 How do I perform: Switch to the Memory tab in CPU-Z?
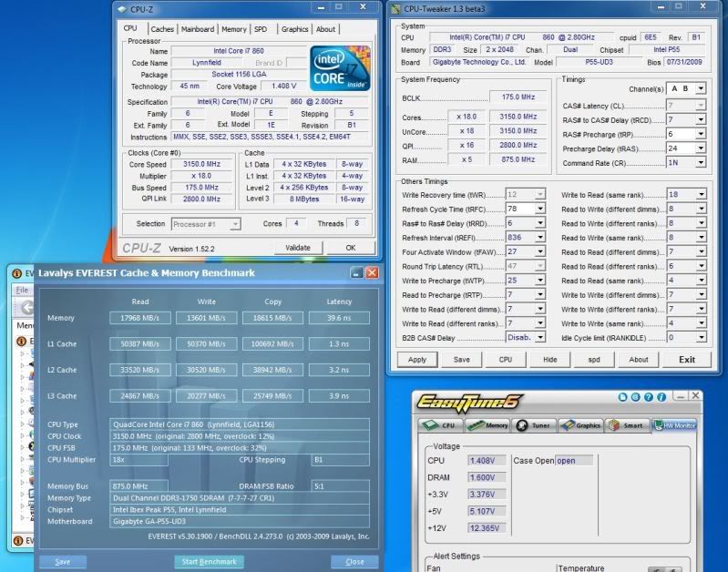pyautogui.click(x=234, y=29)
